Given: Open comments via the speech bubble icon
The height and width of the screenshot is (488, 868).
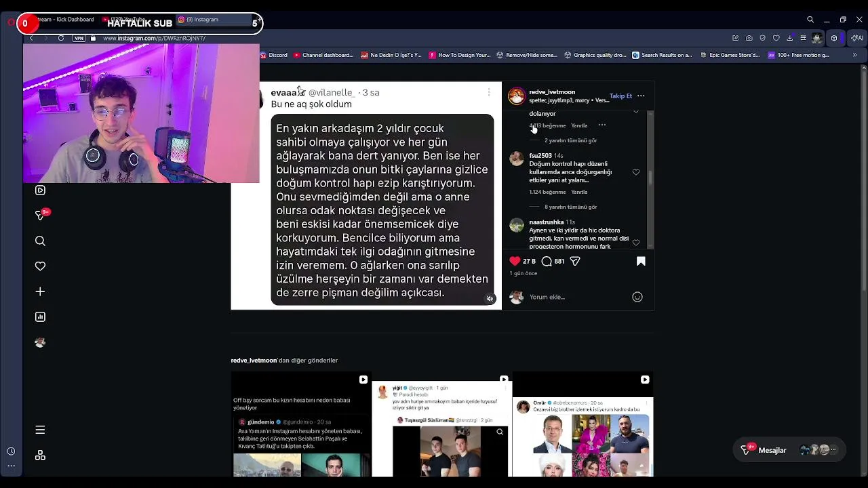Looking at the screenshot, I should pos(547,261).
